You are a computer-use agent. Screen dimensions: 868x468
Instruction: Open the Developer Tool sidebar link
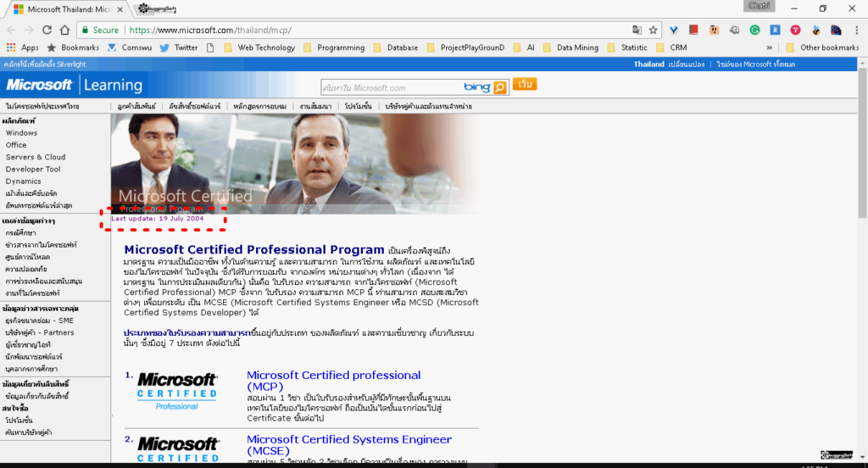[33, 170]
